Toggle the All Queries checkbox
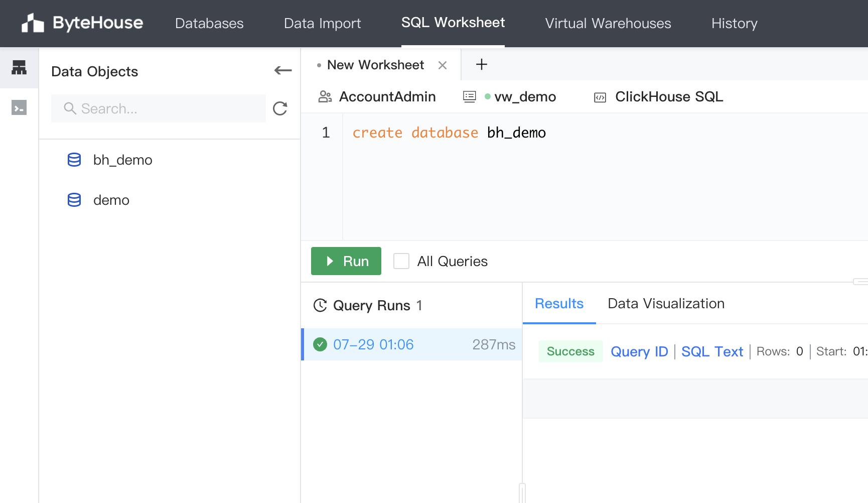Image resolution: width=868 pixels, height=503 pixels. pos(401,261)
